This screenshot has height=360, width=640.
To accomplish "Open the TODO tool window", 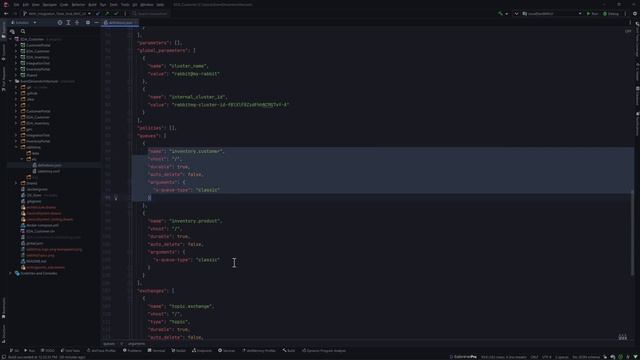I will [x=48, y=350].
